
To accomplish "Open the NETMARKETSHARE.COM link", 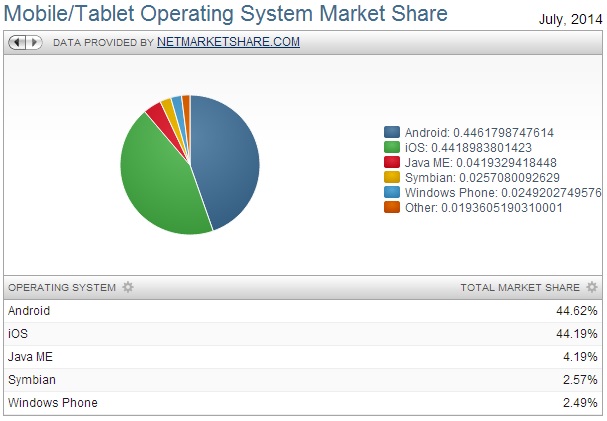I will pyautogui.click(x=228, y=43).
